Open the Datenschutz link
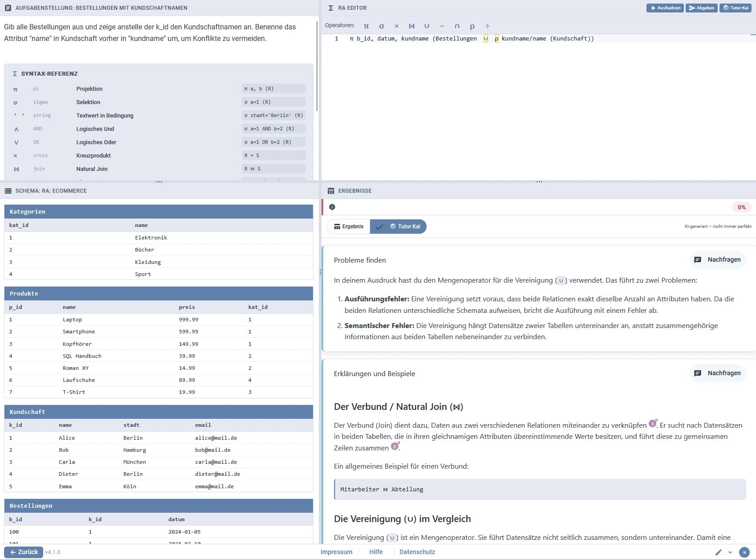This screenshot has height=559, width=756. tap(417, 552)
